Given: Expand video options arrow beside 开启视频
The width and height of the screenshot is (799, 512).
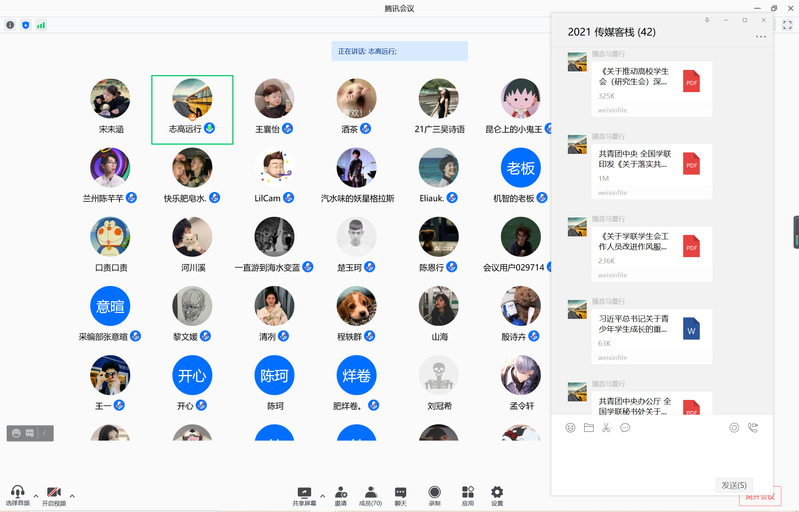Looking at the screenshot, I should point(72,495).
